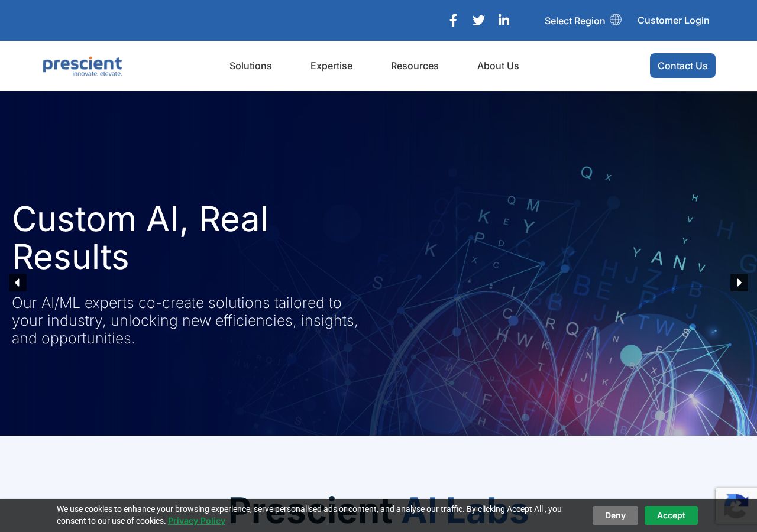Go to previous slide arrow
Screen dimensions: 757x532
coord(18,283)
